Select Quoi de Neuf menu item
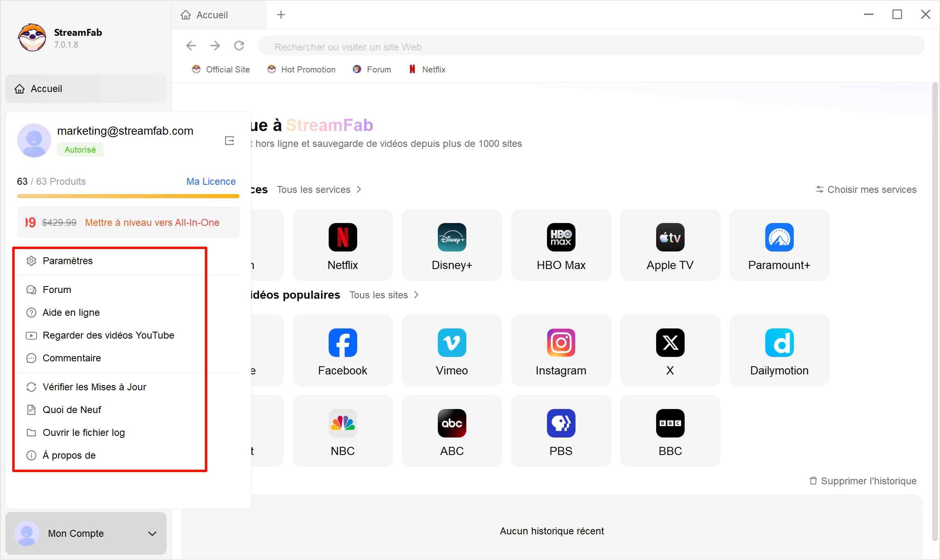Viewport: 940px width, 560px height. coord(72,410)
